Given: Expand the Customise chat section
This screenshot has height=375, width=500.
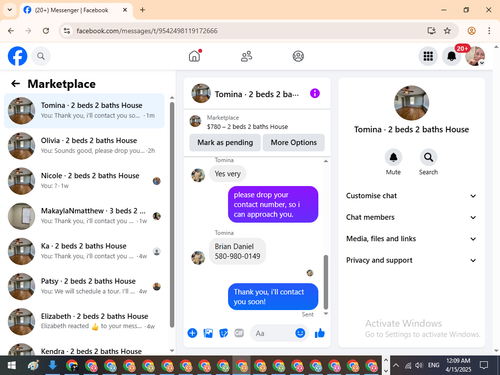Looking at the screenshot, I should tap(411, 196).
